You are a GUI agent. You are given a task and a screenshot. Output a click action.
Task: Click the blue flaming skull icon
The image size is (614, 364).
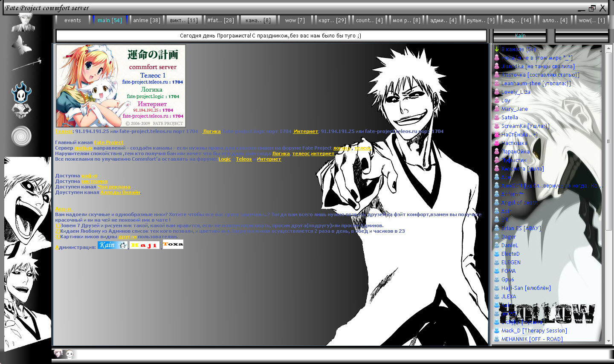pyautogui.click(x=21, y=92)
